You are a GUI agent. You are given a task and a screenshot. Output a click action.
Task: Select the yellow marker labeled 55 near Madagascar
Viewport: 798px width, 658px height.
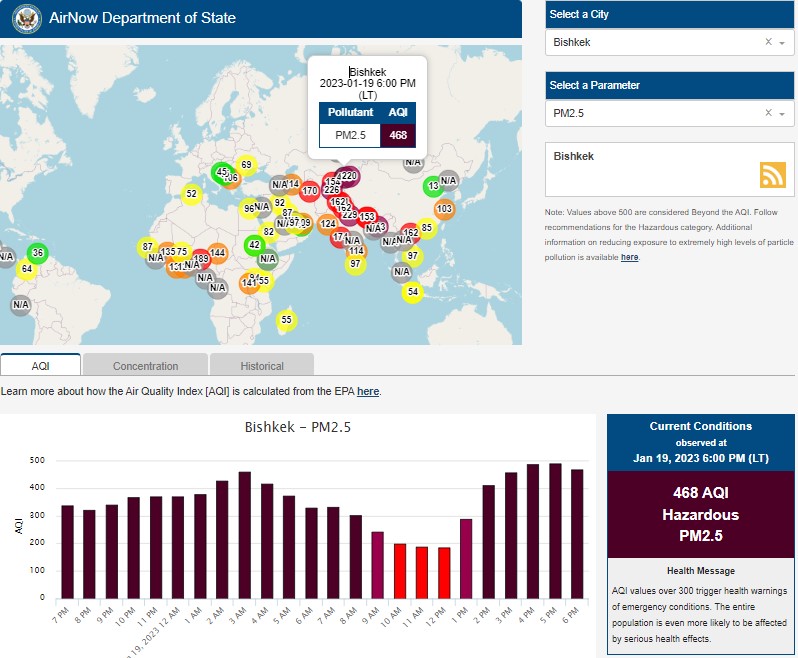(287, 320)
